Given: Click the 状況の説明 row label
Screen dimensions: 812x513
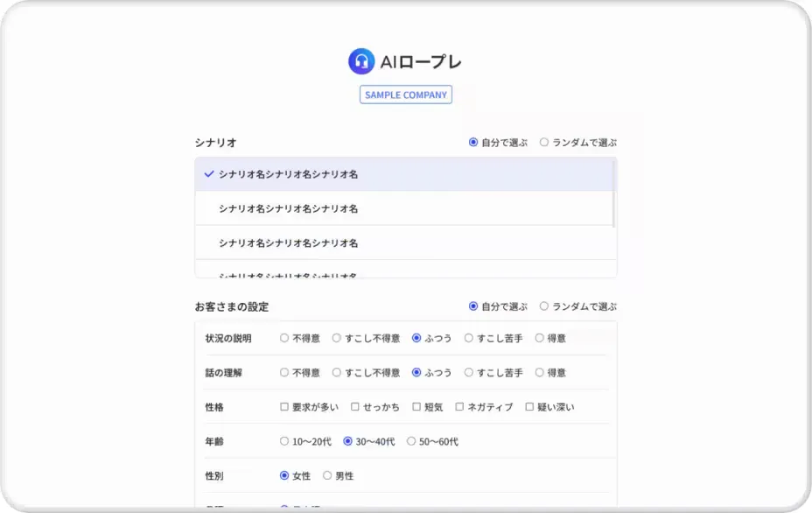Looking at the screenshot, I should click(228, 339).
